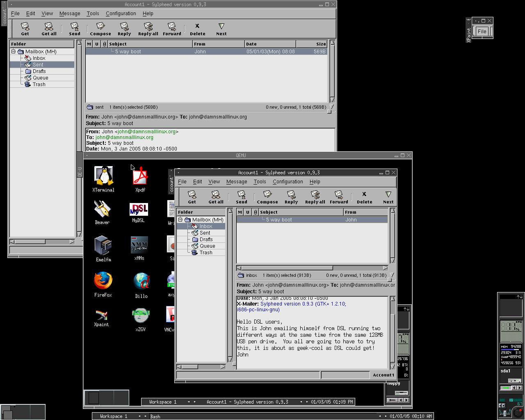The image size is (525, 420).
Task: Select Inbox folder in outer Sylpheed
Action: 39,58
